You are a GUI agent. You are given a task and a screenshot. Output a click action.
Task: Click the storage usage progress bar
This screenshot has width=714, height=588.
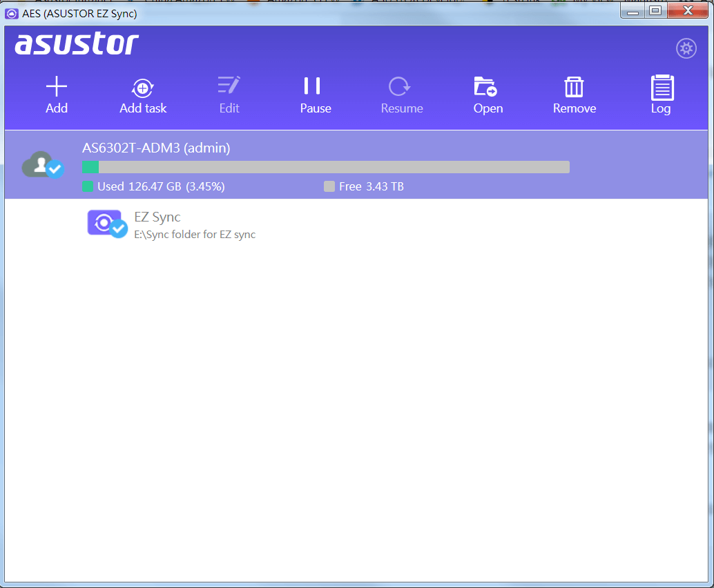tap(325, 167)
